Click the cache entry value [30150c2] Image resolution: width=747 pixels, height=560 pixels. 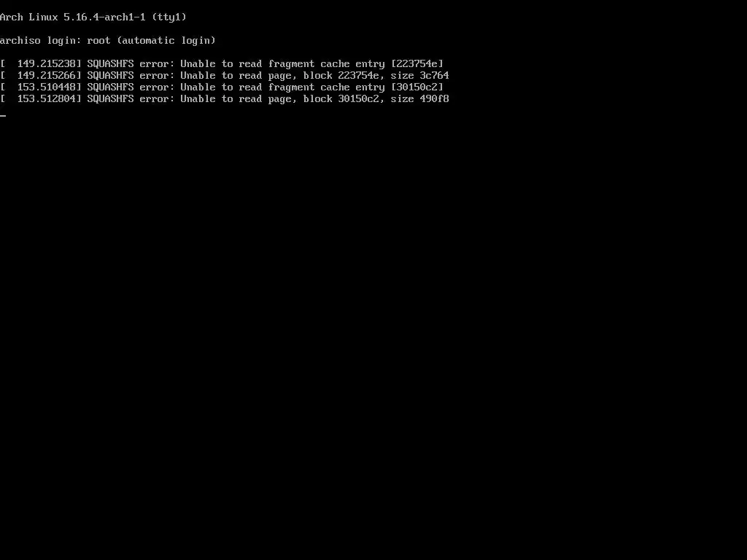[417, 87]
